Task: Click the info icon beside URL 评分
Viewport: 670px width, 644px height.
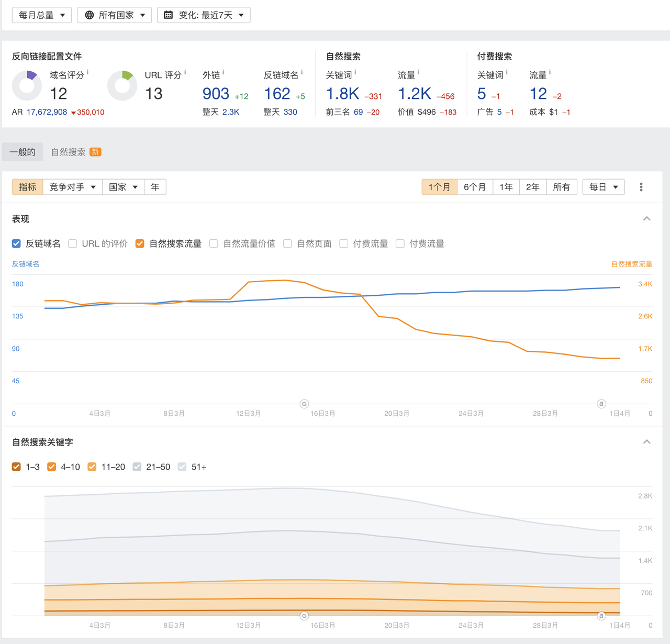Action: tap(185, 72)
